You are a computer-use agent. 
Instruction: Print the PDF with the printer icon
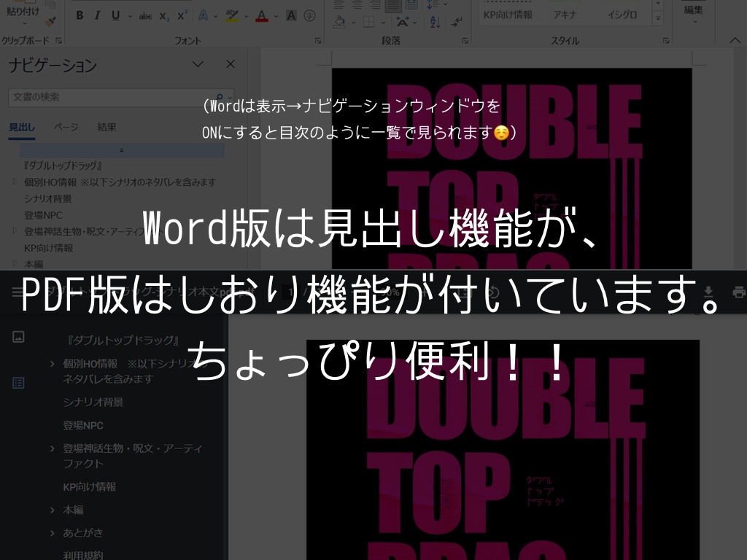739,292
